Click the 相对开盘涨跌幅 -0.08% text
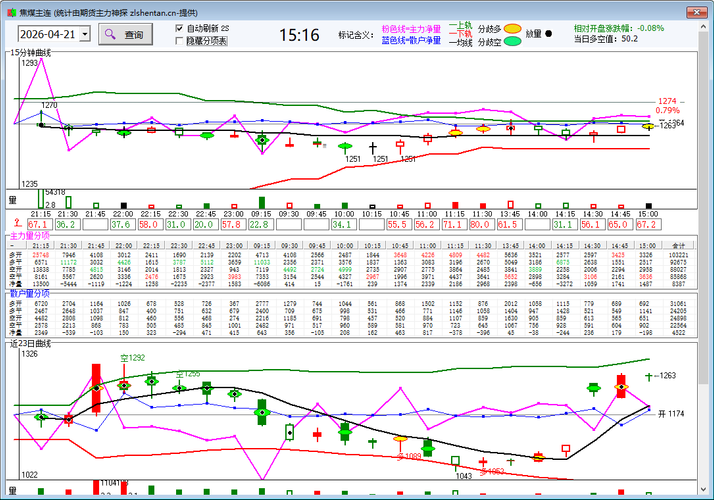The image size is (714, 500). [x=619, y=28]
